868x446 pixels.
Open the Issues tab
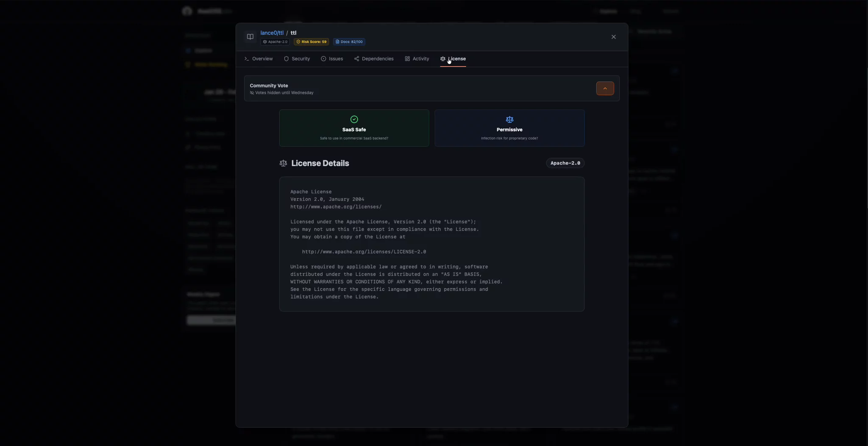click(x=332, y=59)
